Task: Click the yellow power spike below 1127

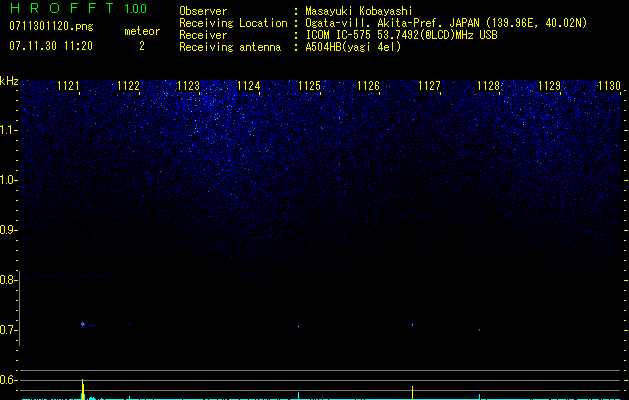Action: [412, 393]
